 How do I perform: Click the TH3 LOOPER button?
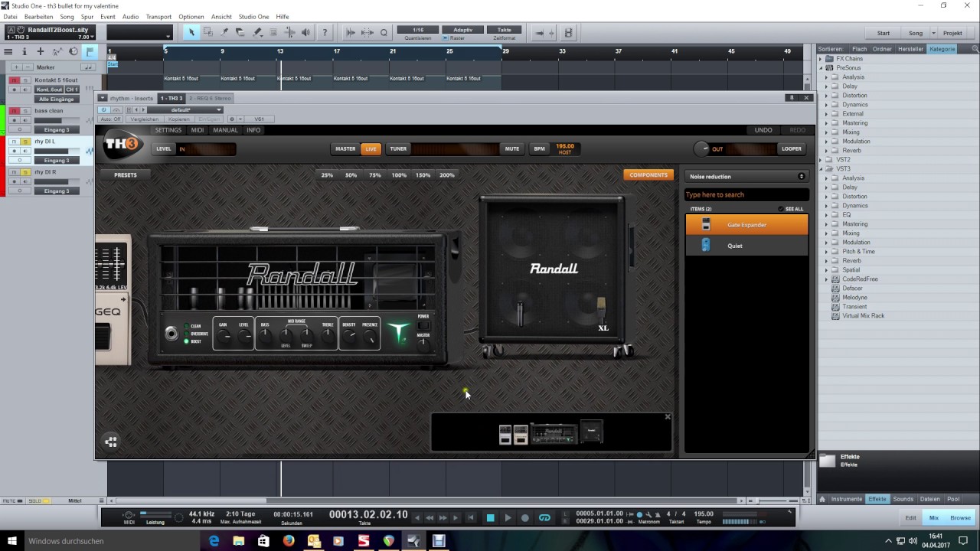click(x=792, y=149)
